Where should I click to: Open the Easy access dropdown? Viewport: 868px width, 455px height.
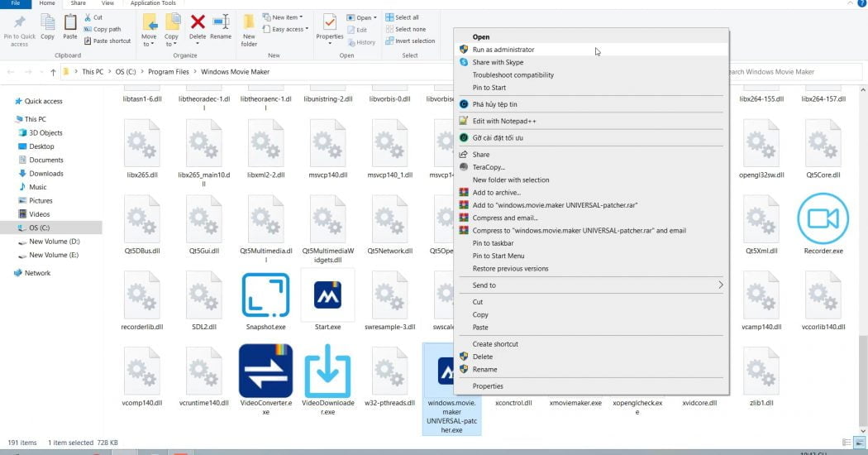coord(286,30)
